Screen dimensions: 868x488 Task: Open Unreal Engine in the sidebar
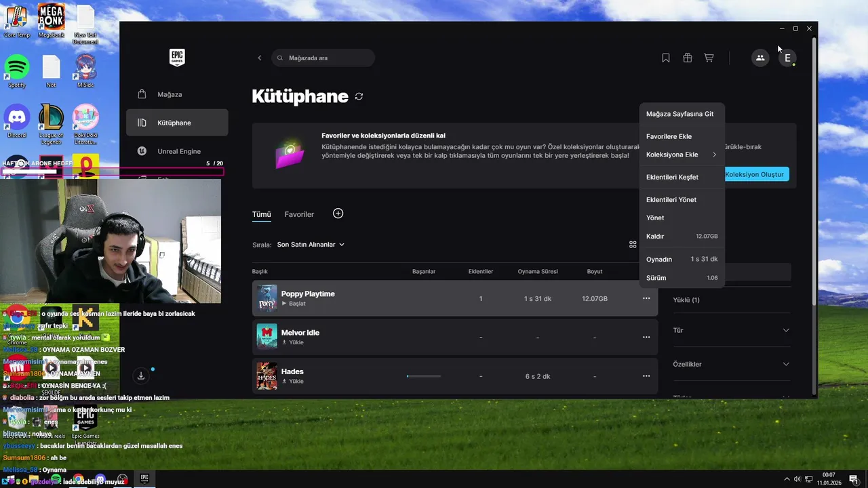pyautogui.click(x=177, y=151)
